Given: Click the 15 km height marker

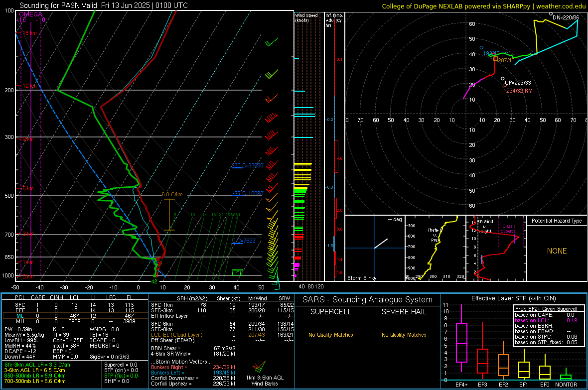Looking at the screenshot, I should [x=29, y=33].
